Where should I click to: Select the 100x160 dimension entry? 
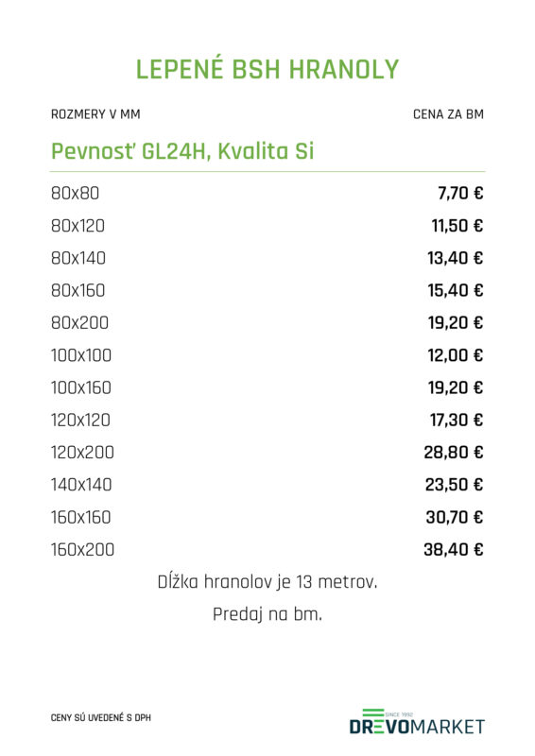tap(81, 387)
